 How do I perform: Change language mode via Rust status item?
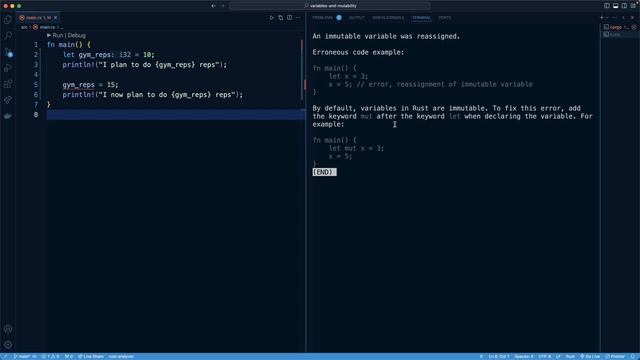click(x=570, y=356)
